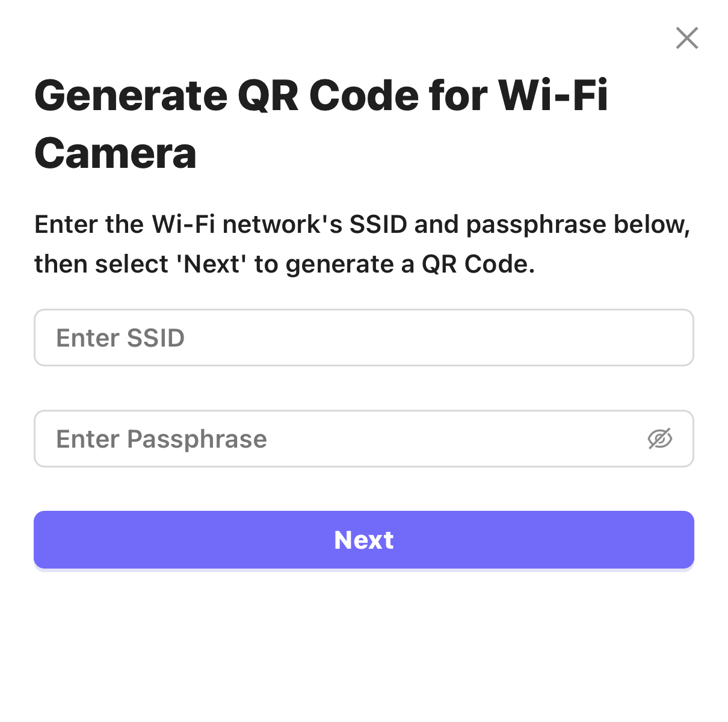728x722 pixels.
Task: Click the SSID field placeholder text
Action: 120,338
